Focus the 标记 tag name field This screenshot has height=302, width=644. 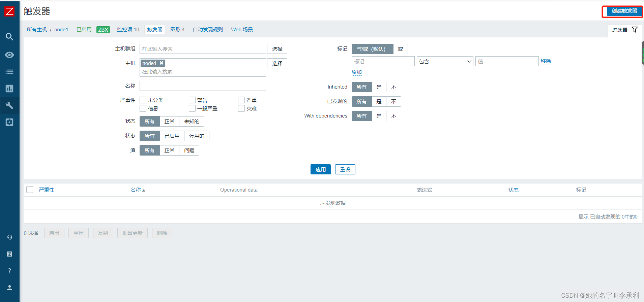pyautogui.click(x=383, y=61)
